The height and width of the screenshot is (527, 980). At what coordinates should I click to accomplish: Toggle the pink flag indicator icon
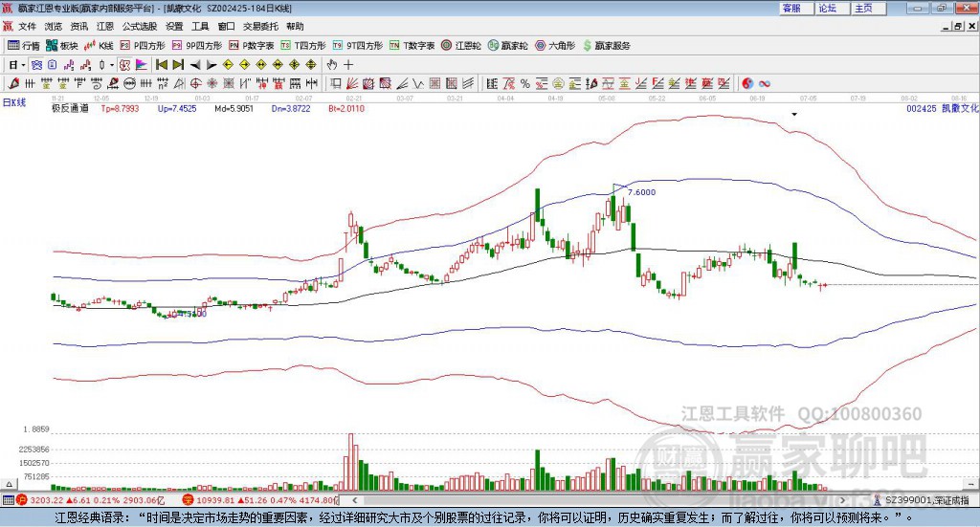[142, 65]
